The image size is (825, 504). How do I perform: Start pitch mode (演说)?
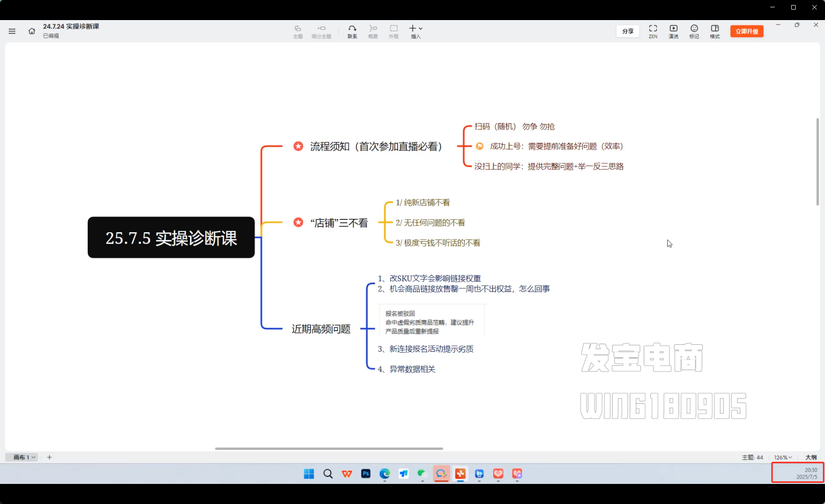point(673,31)
